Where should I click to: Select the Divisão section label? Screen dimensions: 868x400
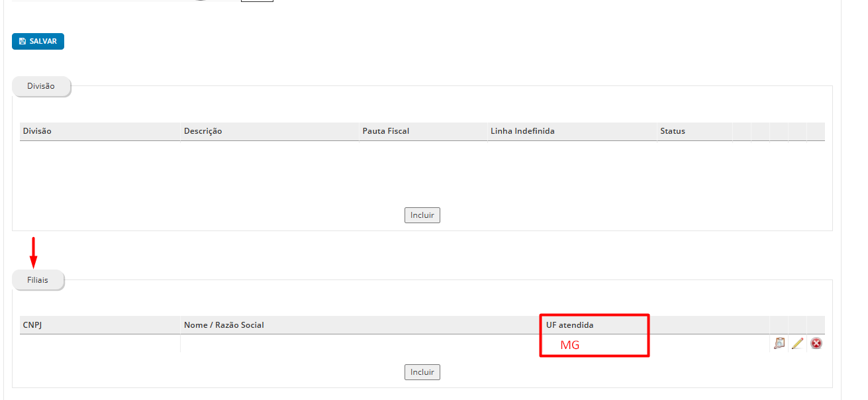pyautogui.click(x=41, y=86)
